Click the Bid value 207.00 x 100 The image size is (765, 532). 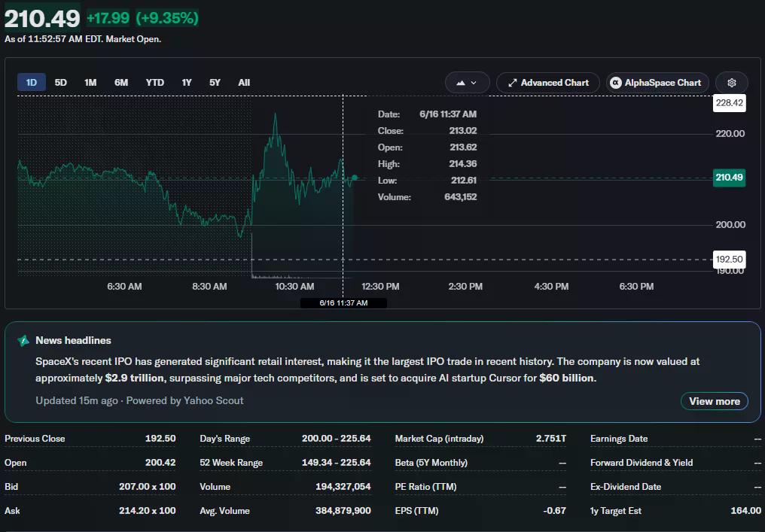click(148, 487)
